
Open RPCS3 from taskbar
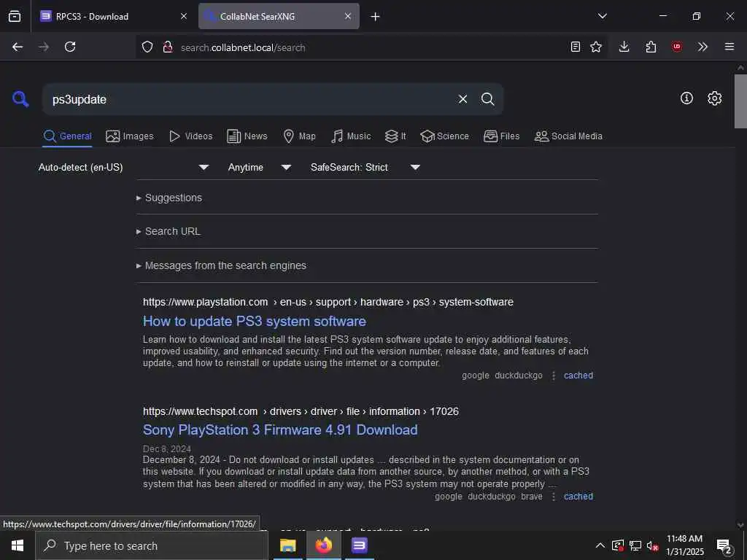[x=359, y=545]
